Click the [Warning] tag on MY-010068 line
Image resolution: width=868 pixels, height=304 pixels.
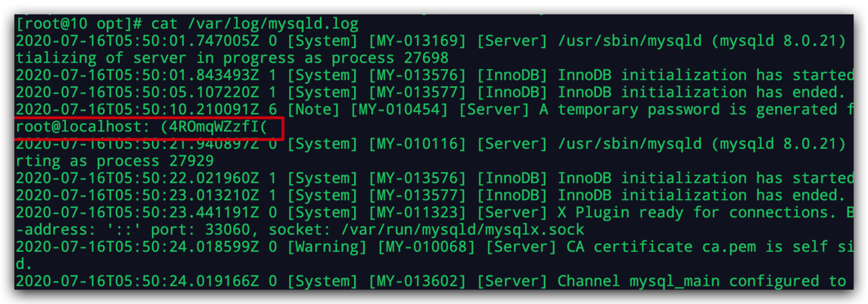[328, 246]
